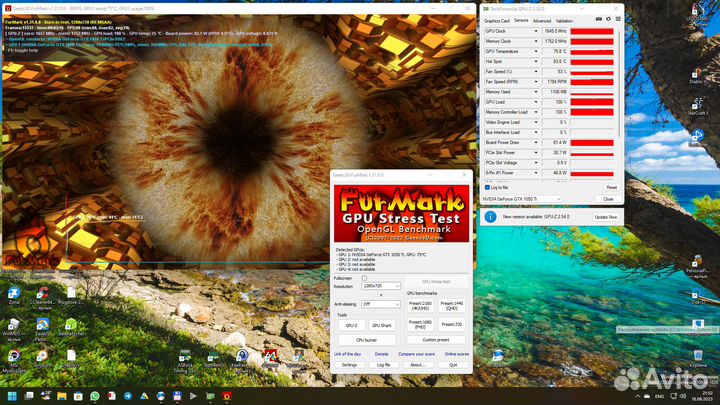Click the Log file button
720x405 pixels.
383,365
